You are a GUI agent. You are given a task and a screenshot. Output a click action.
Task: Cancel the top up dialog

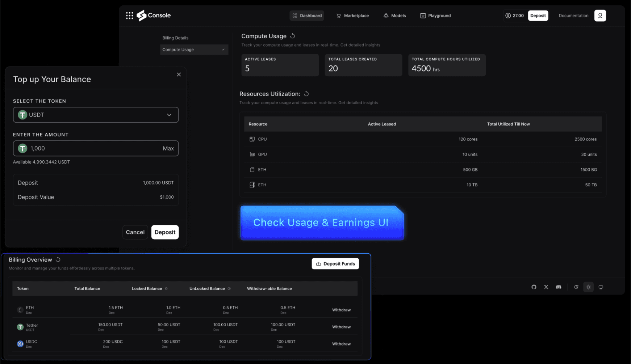[135, 232]
